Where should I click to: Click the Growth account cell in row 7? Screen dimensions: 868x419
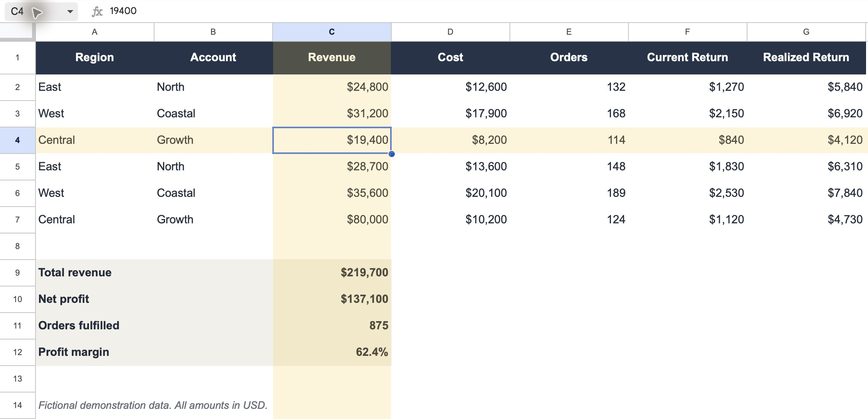[213, 219]
